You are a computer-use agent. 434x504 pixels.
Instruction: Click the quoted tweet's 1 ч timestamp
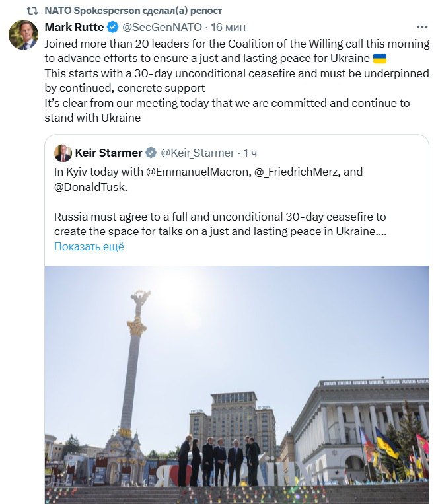tap(250, 153)
